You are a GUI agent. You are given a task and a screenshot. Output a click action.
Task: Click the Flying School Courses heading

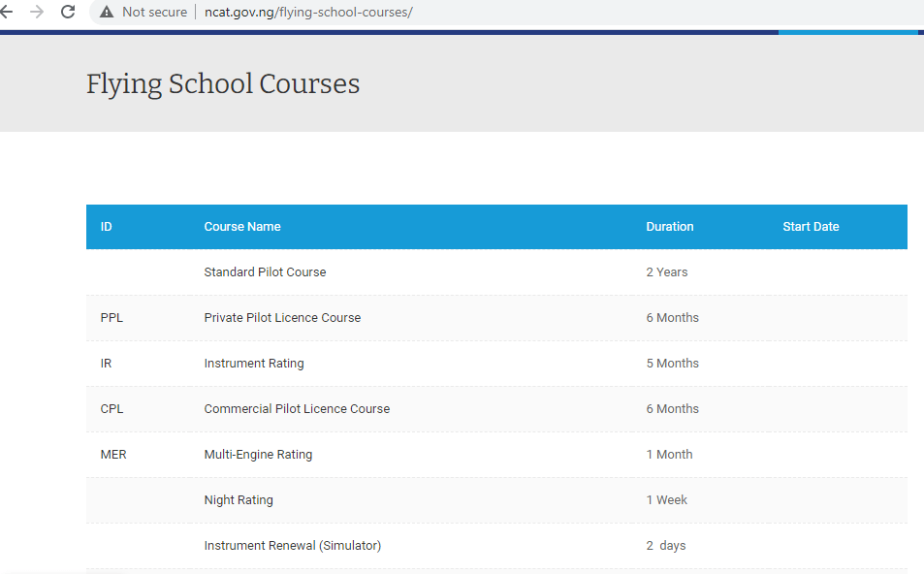click(223, 84)
